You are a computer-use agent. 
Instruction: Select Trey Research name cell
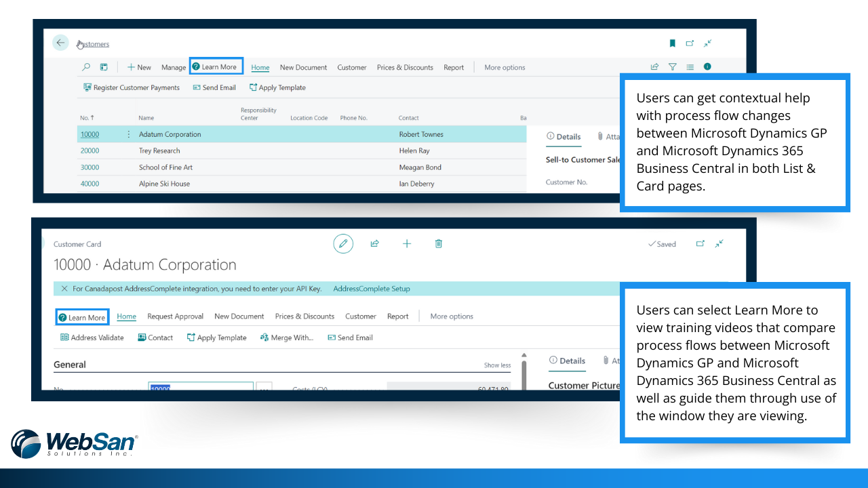point(159,150)
